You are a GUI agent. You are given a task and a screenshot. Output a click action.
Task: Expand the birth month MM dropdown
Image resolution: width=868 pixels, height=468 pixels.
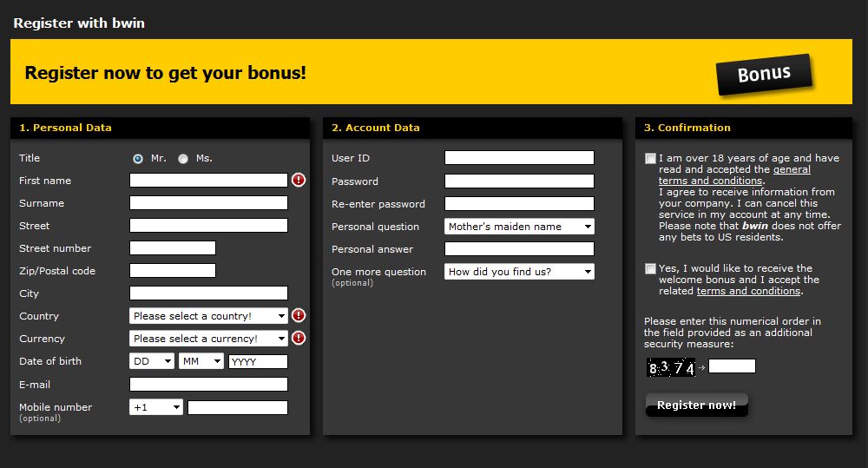201,361
